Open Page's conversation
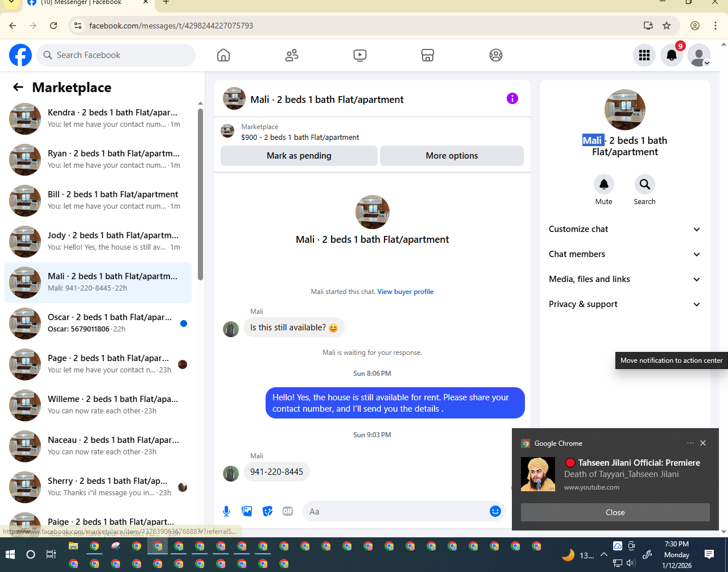Screen dimensions: 728x572 (98, 364)
